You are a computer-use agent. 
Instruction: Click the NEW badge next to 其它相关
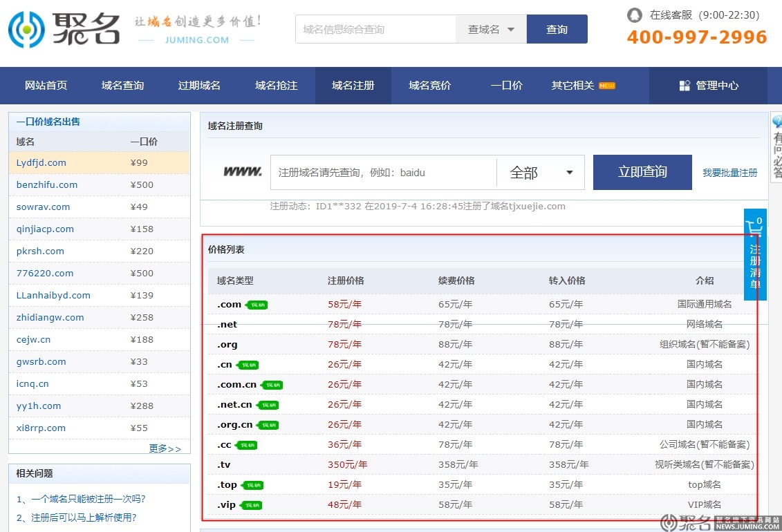[x=607, y=86]
